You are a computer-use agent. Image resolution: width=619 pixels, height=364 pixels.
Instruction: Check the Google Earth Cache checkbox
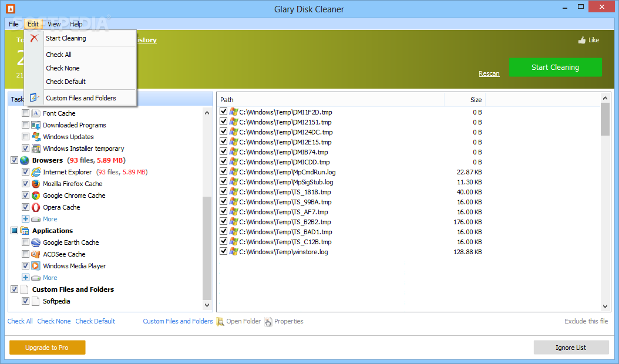point(26,242)
